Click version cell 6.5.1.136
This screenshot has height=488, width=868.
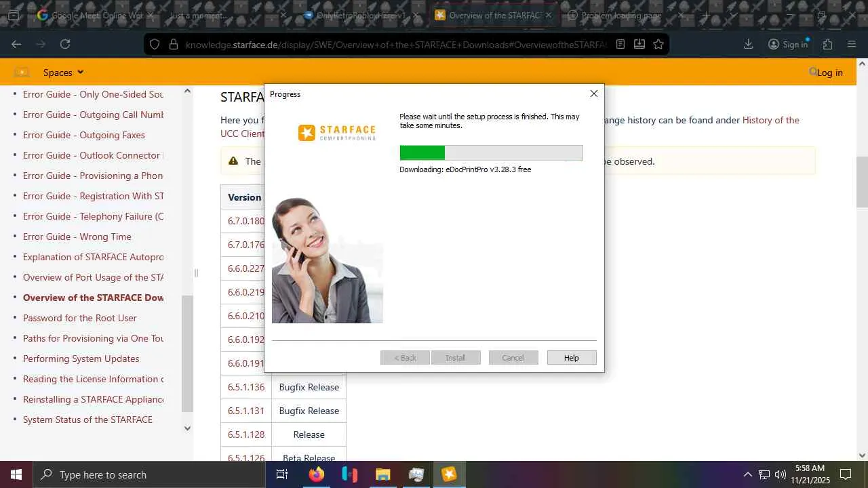[x=246, y=387]
